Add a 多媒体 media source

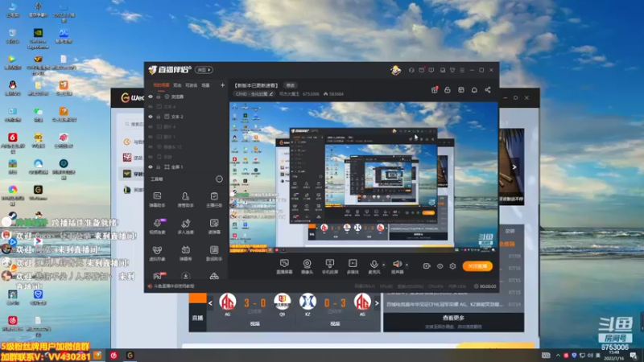point(353,266)
